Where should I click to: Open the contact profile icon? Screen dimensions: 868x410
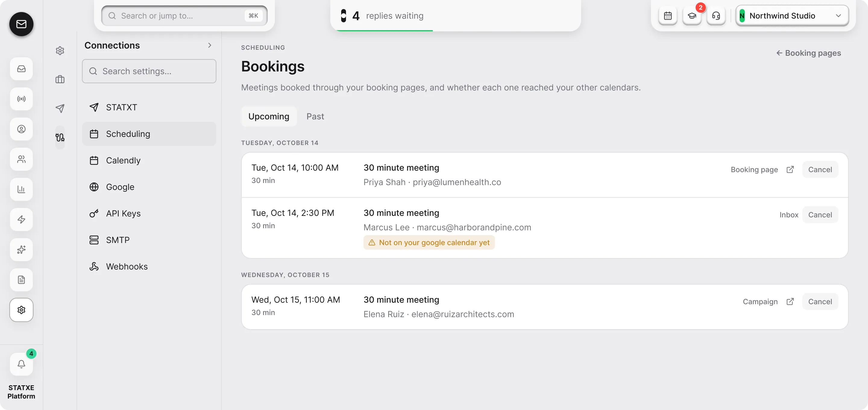(x=21, y=129)
